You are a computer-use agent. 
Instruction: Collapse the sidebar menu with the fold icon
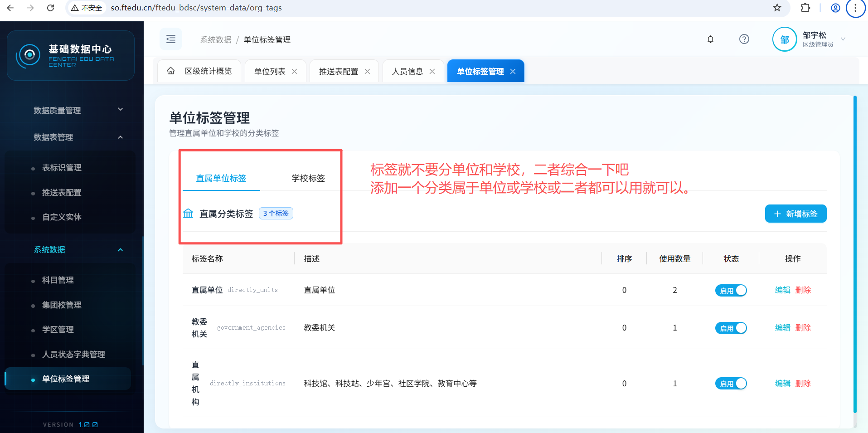pos(171,39)
